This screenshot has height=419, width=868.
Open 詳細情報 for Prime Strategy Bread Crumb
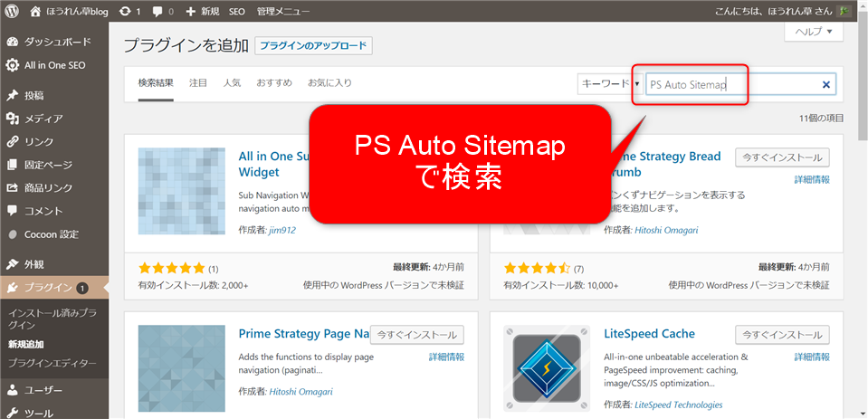tap(812, 180)
